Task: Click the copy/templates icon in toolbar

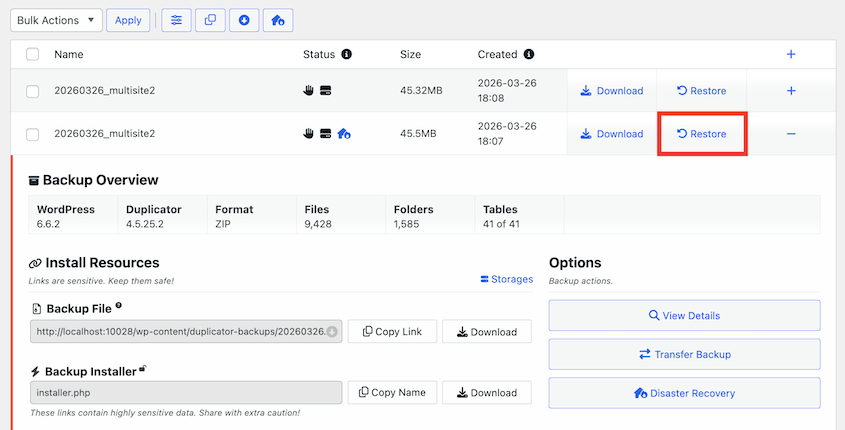Action: [210, 20]
